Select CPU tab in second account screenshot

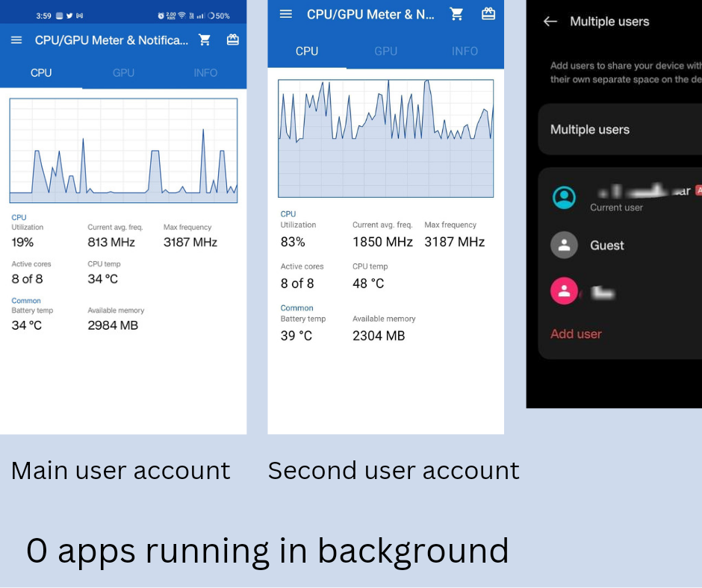point(307,51)
